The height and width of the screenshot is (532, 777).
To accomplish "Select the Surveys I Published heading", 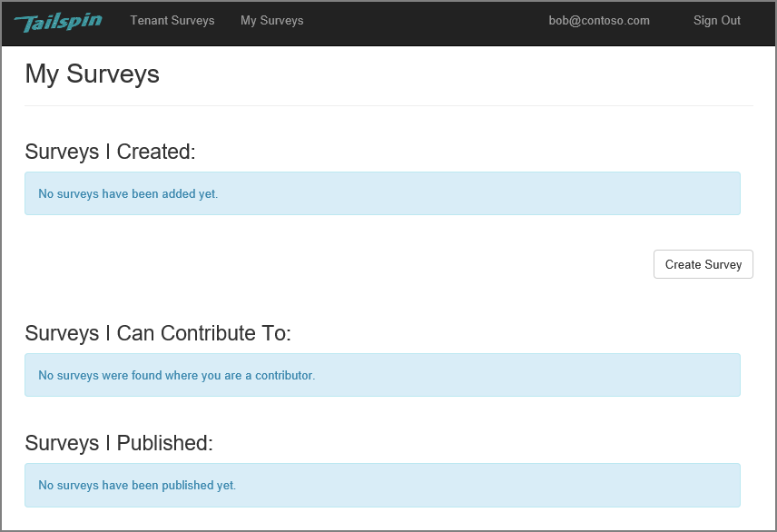I will pyautogui.click(x=119, y=443).
